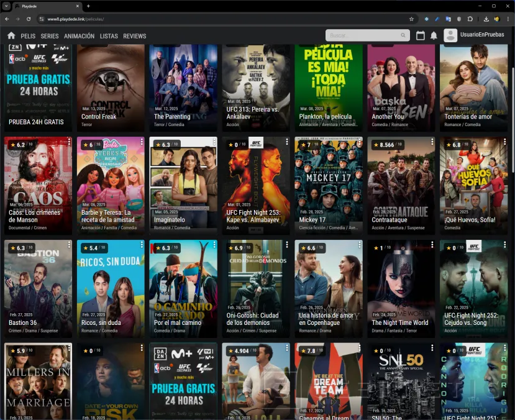Screen dimensions: 515x420
Task: Go to ANIMACIÓN section
Action: (79, 36)
